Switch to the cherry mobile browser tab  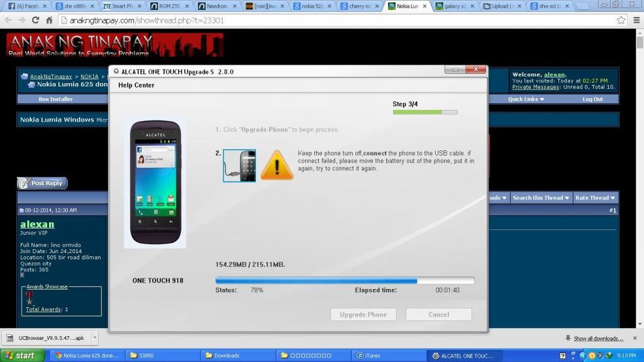[x=360, y=6]
